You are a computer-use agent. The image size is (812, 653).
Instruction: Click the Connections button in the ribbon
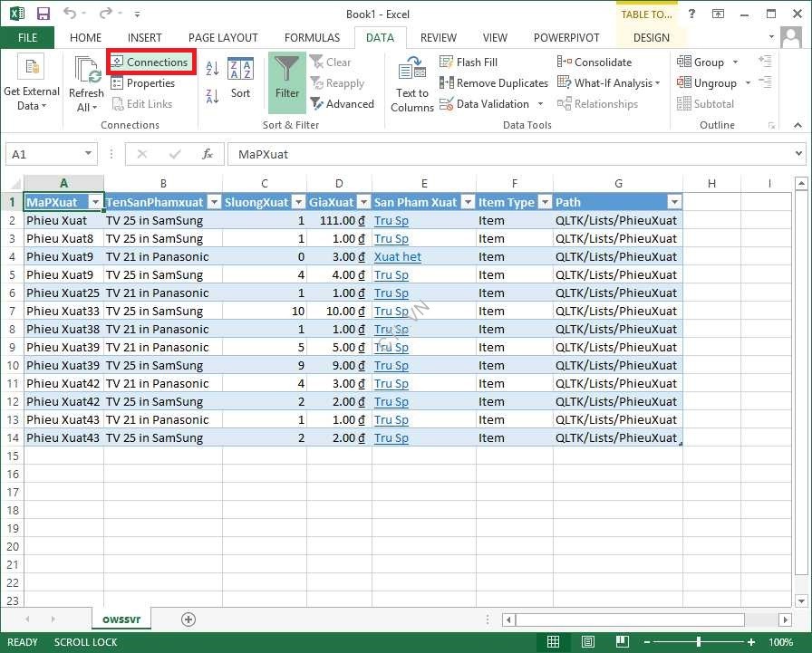150,62
